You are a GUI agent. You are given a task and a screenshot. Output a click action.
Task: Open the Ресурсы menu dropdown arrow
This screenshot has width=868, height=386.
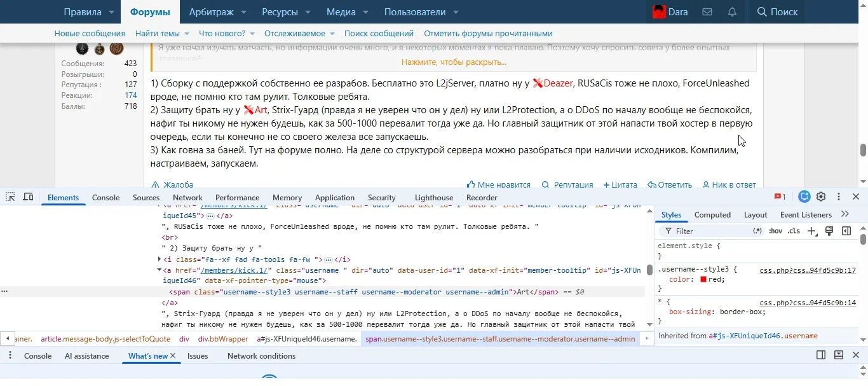point(308,12)
